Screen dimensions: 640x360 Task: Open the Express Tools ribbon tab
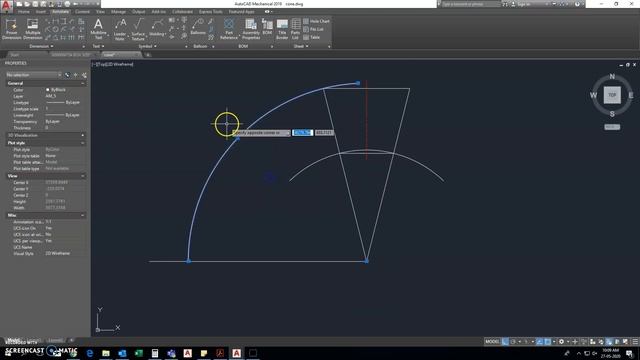(x=211, y=12)
